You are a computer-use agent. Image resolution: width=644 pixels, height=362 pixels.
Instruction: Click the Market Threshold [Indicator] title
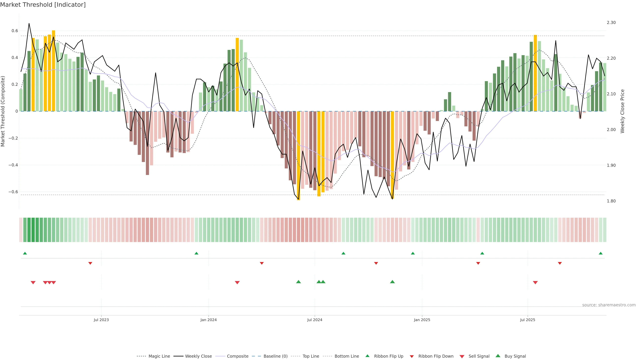point(43,5)
